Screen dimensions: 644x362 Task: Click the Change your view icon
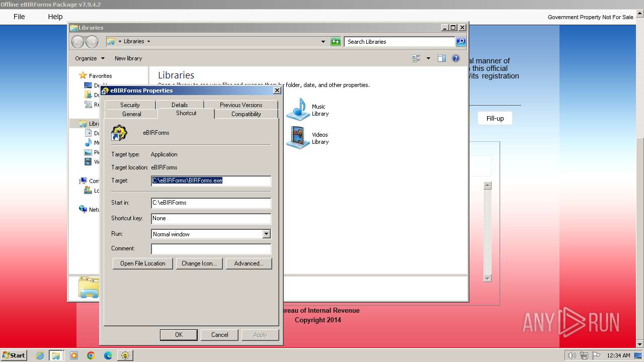(416, 58)
